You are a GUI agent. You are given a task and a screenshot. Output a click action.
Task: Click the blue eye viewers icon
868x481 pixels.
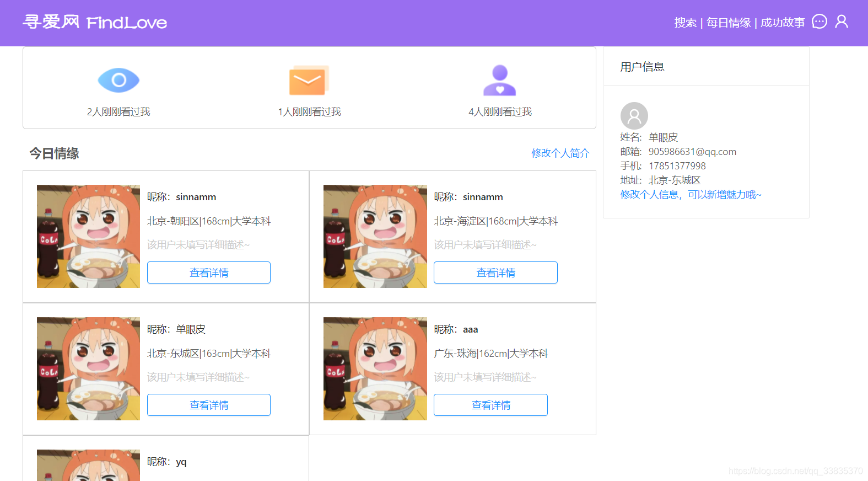click(118, 81)
